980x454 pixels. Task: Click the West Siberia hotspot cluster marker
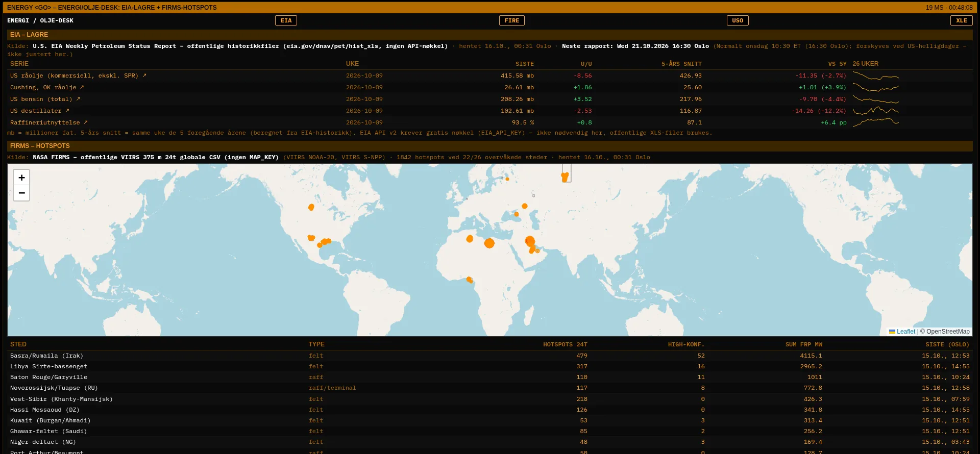(565, 176)
